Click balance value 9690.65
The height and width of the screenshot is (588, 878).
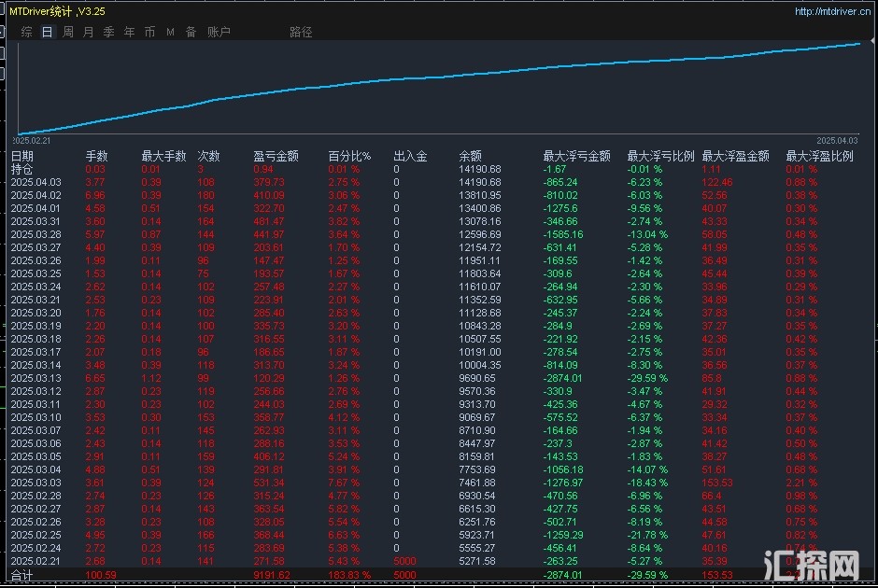coord(477,378)
